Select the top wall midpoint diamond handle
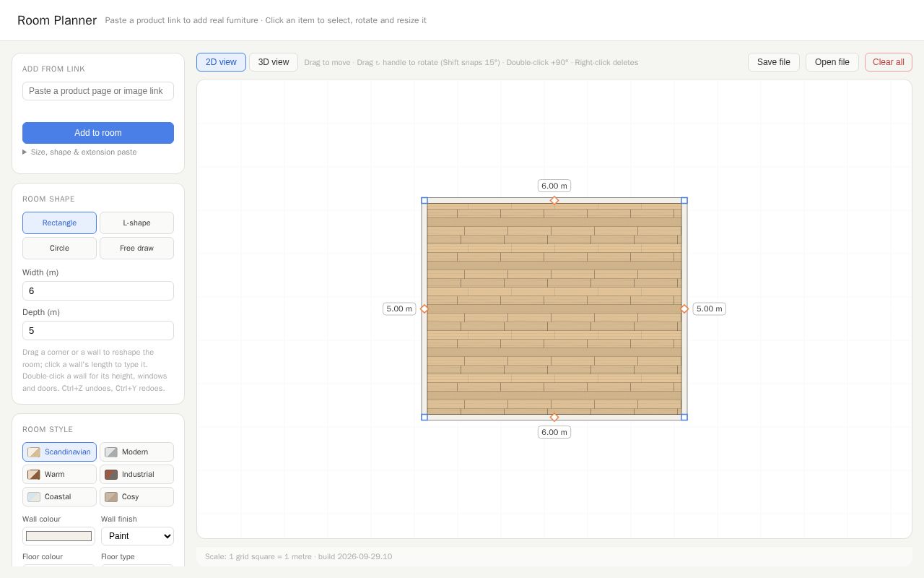This screenshot has height=578, width=924. pos(554,201)
